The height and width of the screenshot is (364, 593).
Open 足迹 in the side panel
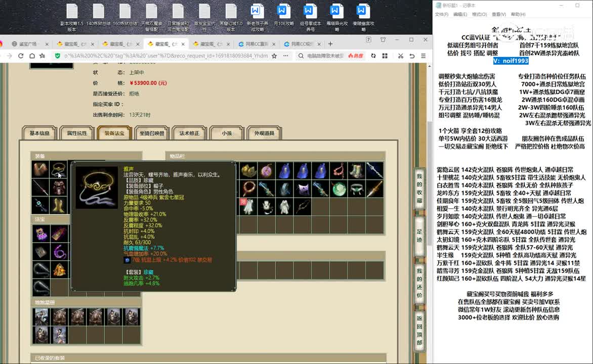[419, 236]
